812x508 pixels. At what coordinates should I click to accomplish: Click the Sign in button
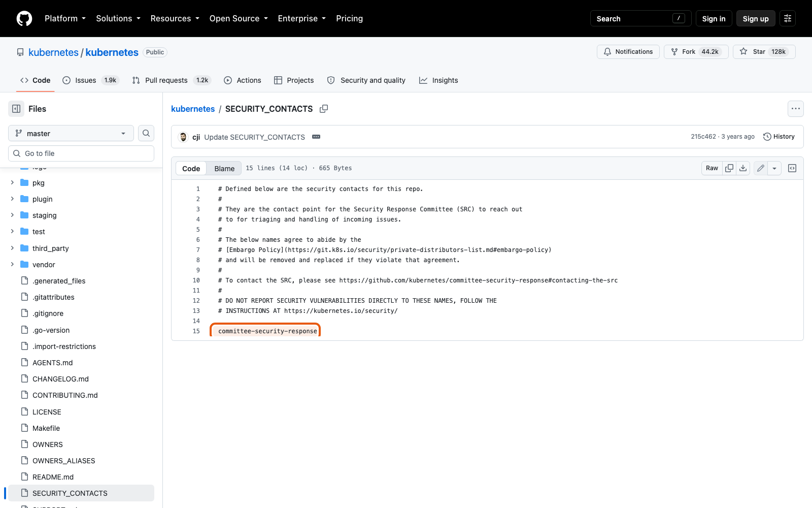(714, 18)
